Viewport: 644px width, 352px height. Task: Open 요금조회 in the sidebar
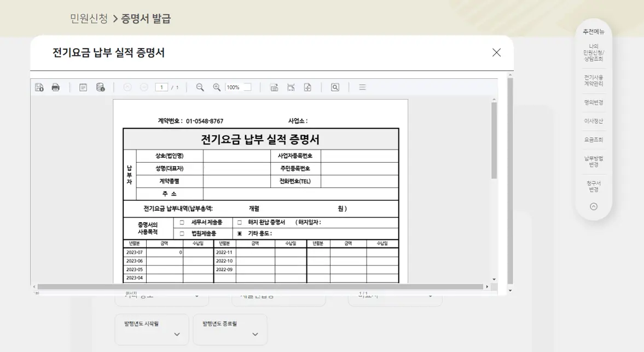click(x=593, y=139)
